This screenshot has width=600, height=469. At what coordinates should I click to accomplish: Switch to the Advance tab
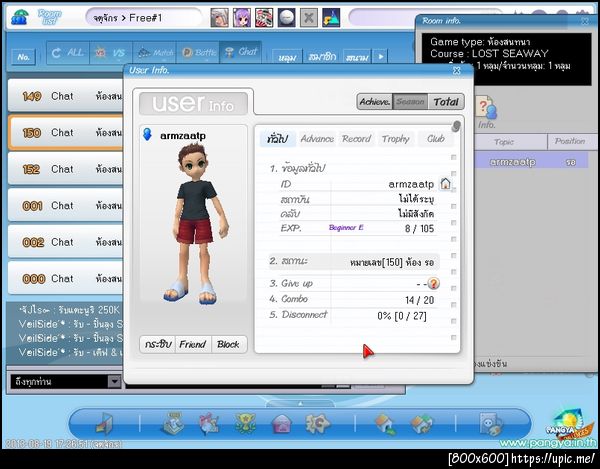click(x=317, y=139)
